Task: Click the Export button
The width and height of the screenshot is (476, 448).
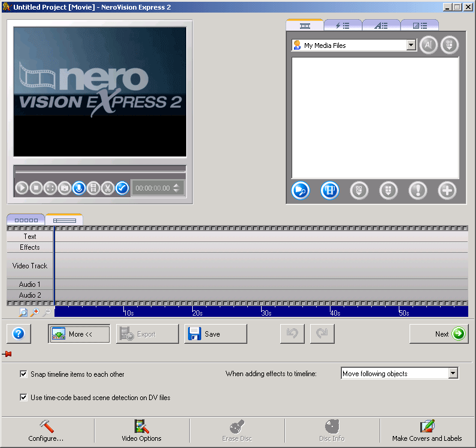Action: click(147, 334)
